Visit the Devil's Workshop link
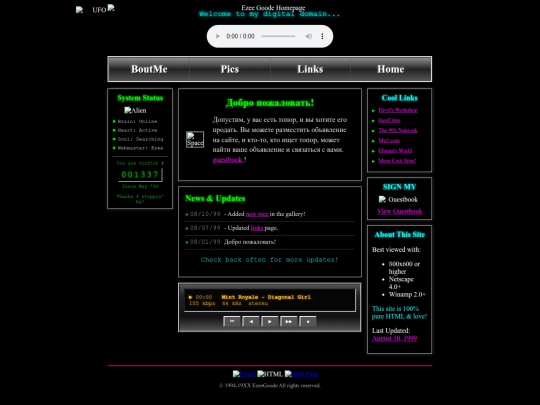 (398, 110)
